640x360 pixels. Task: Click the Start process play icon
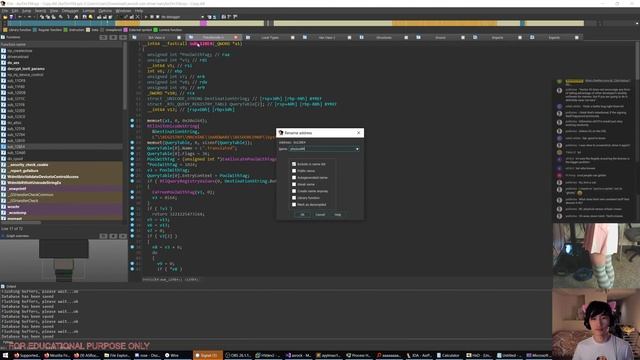click(x=146, y=17)
